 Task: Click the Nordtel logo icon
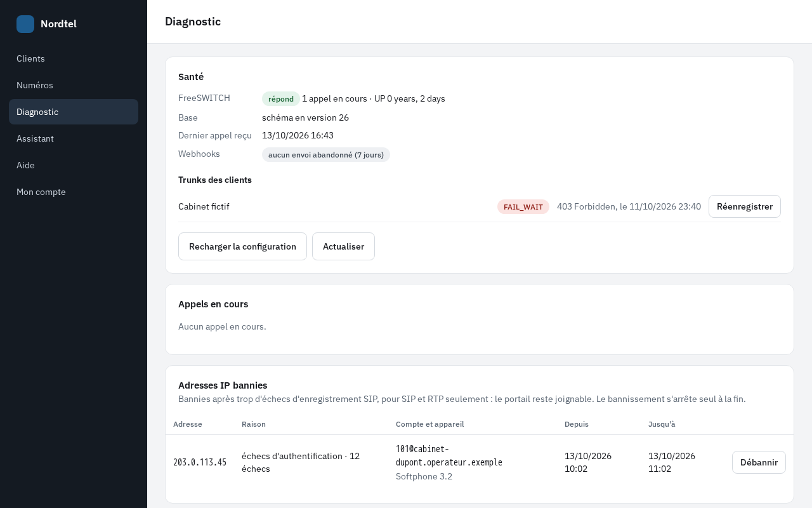[x=25, y=24]
